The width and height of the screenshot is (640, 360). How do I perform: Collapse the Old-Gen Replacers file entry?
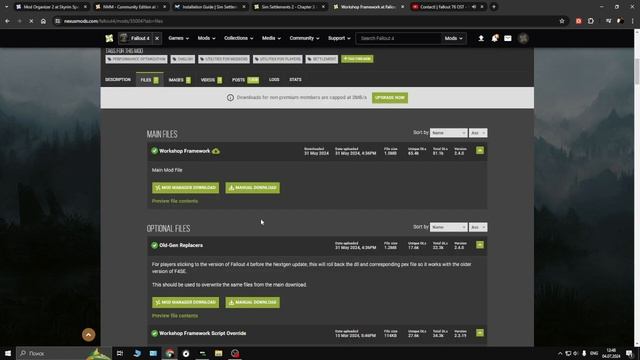tap(480, 245)
